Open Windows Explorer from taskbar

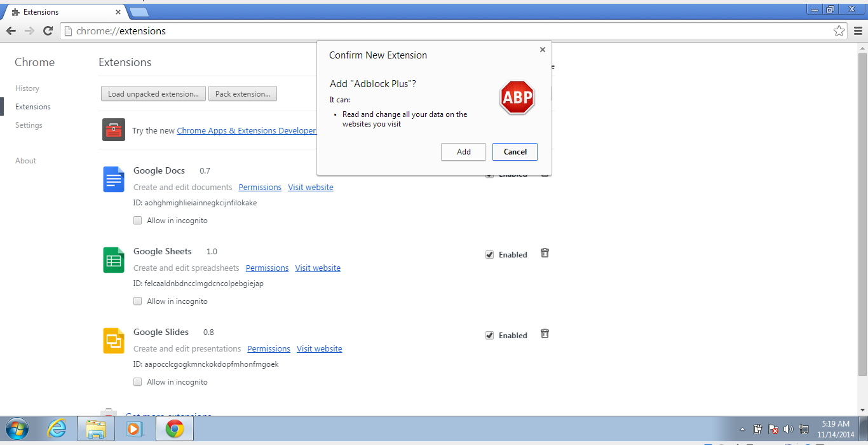coord(95,430)
